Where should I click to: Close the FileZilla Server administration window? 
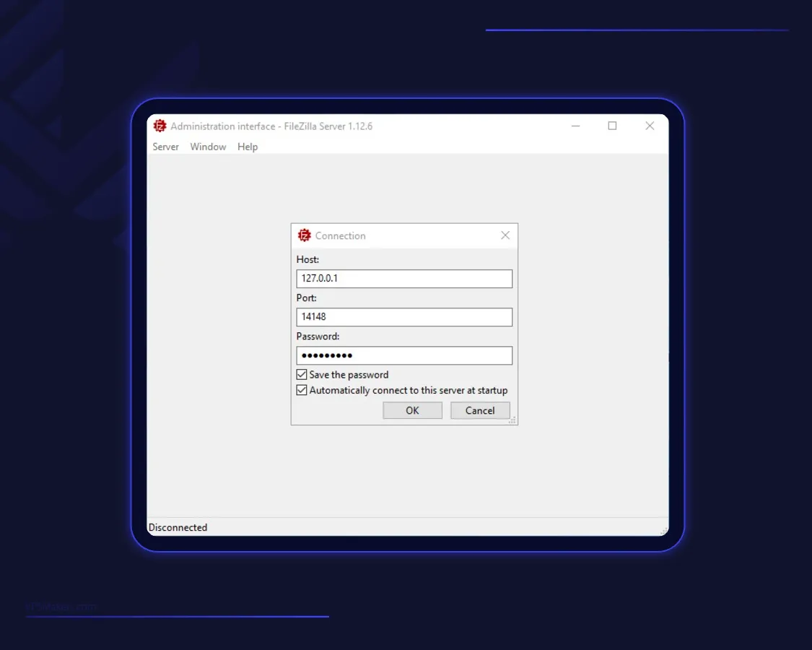click(x=650, y=126)
